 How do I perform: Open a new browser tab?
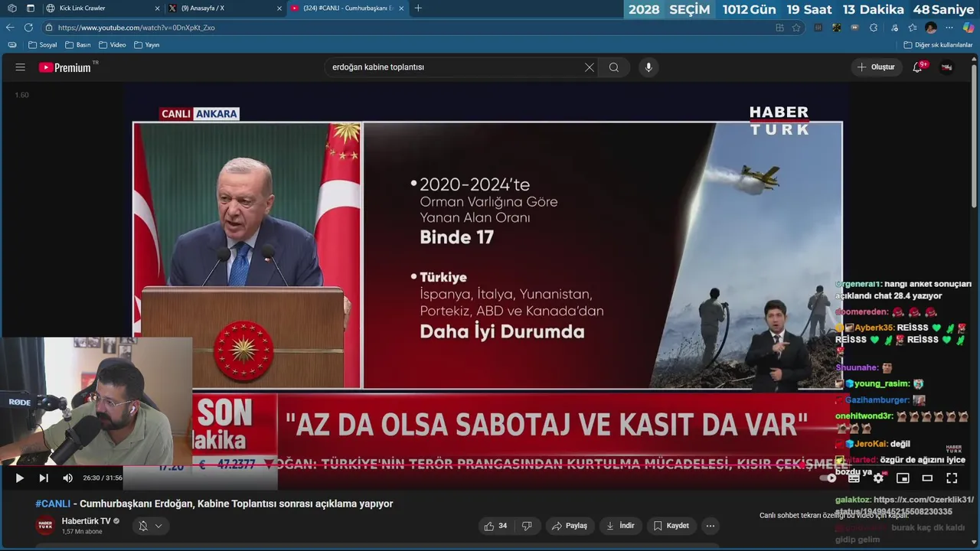pyautogui.click(x=418, y=8)
